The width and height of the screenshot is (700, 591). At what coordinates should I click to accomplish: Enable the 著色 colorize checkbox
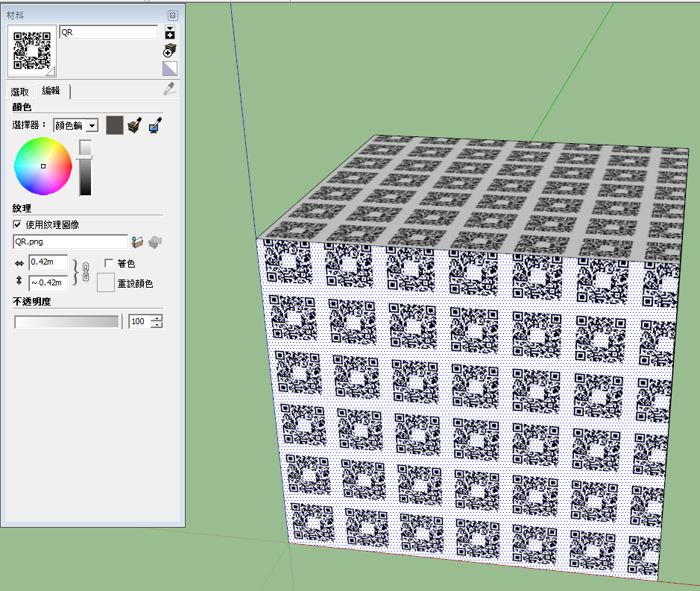(x=109, y=263)
